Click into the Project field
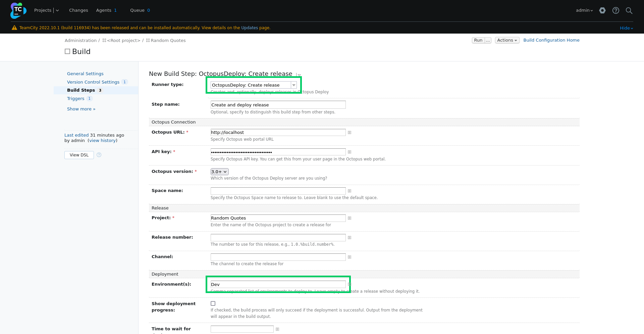Image resolution: width=644 pixels, height=334 pixels. pyautogui.click(x=278, y=218)
